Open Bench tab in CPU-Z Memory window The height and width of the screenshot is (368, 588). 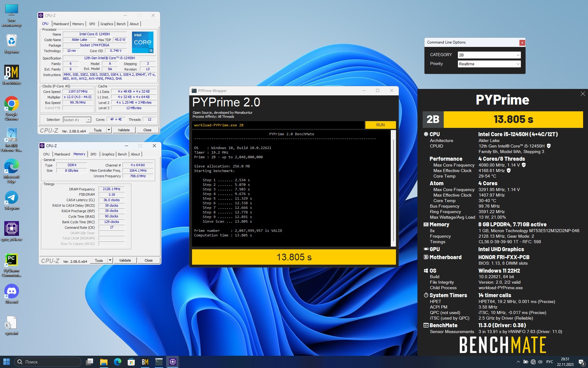(x=123, y=154)
